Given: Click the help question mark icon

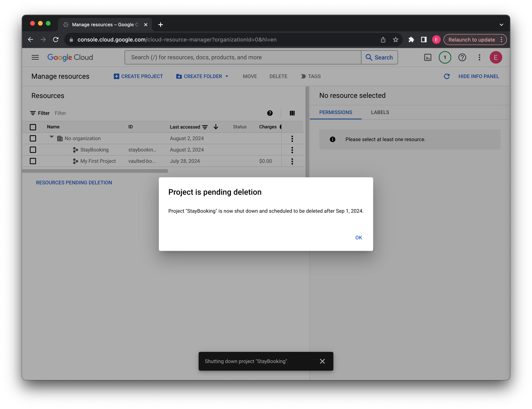Looking at the screenshot, I should coord(462,57).
